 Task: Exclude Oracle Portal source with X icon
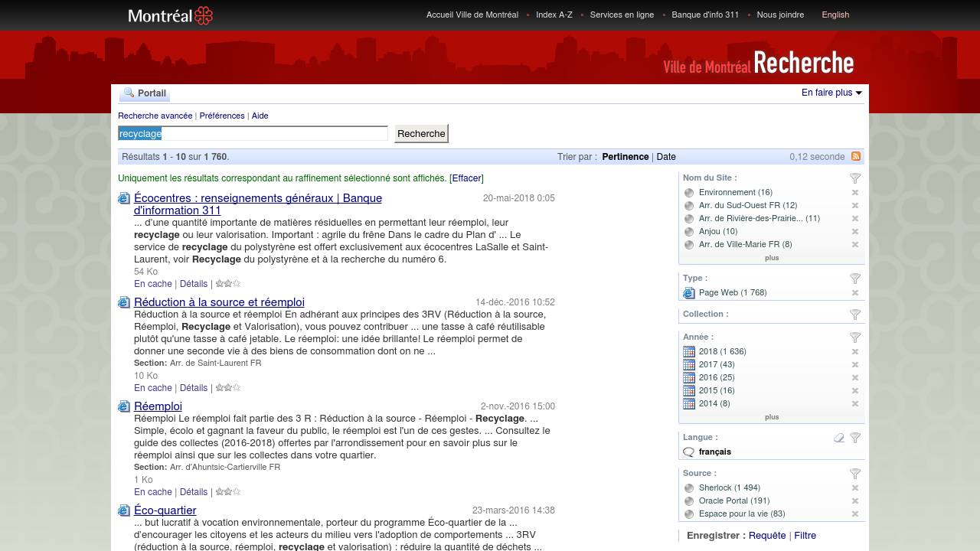[855, 501]
